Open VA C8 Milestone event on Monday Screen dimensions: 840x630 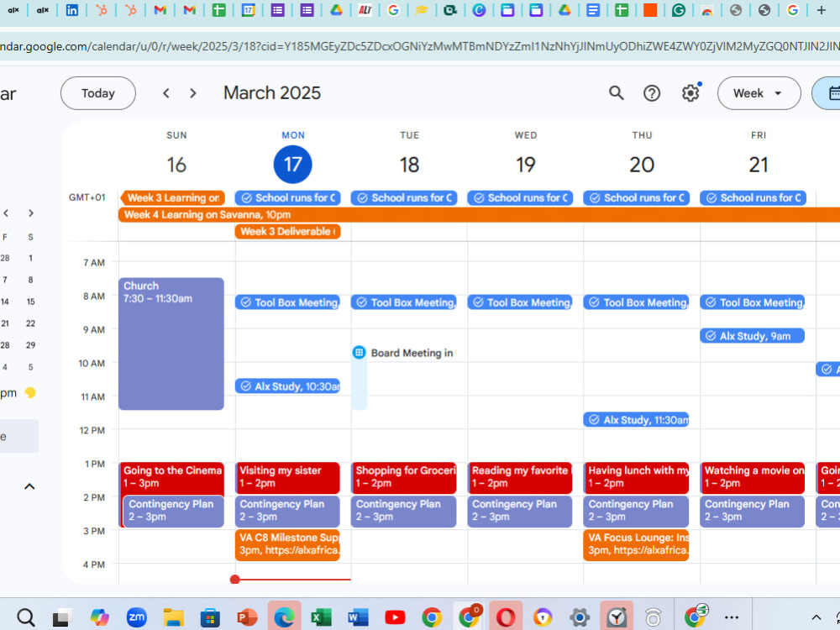287,545
